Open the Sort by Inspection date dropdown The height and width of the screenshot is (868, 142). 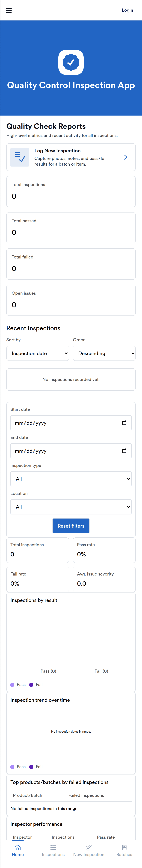[x=38, y=353]
